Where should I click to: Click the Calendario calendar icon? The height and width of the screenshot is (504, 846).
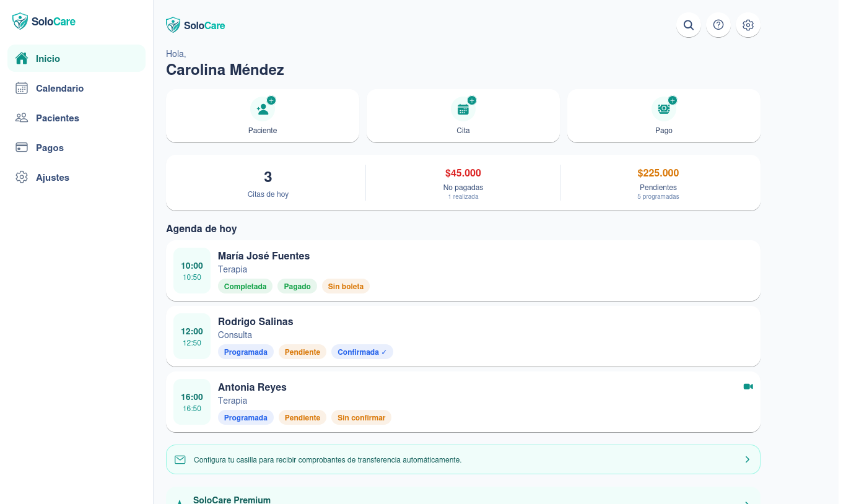22,88
